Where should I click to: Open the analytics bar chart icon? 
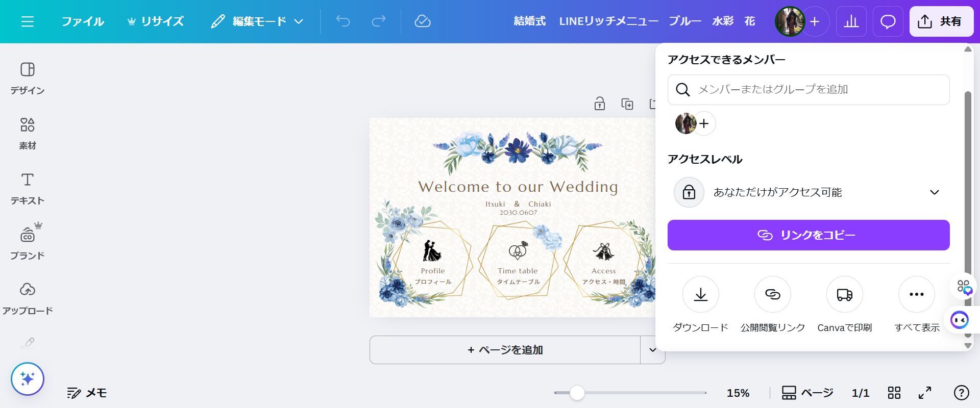(x=851, y=21)
